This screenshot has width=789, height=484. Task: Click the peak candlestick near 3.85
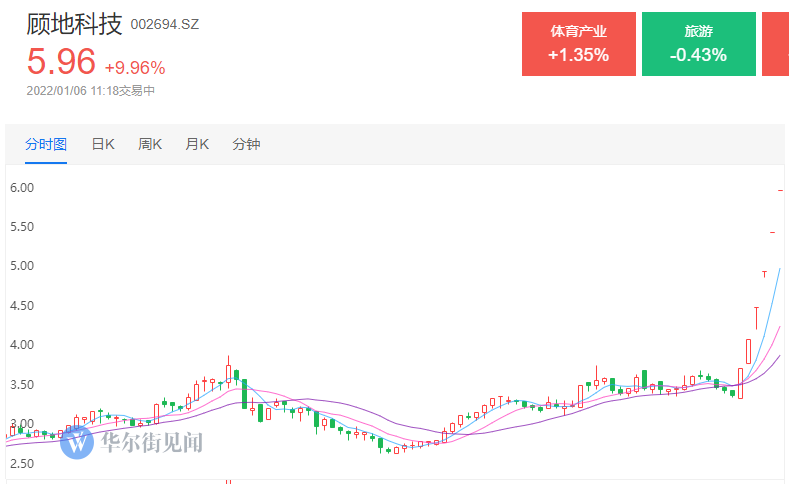(228, 371)
